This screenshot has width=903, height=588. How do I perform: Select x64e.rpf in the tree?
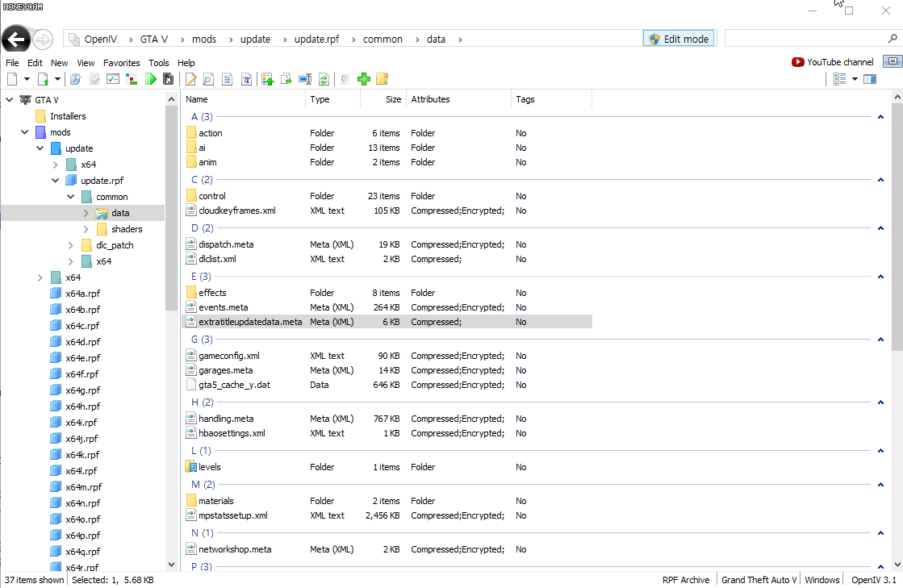click(83, 358)
